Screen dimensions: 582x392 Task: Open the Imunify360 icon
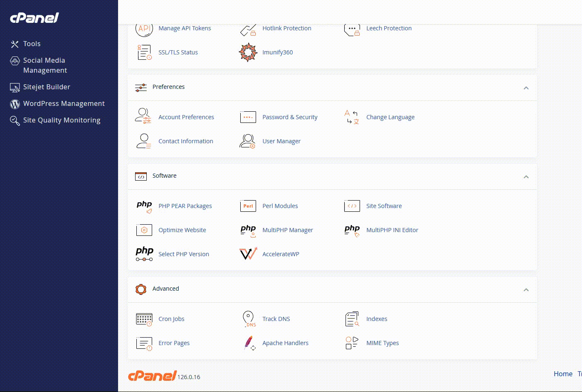(x=248, y=52)
